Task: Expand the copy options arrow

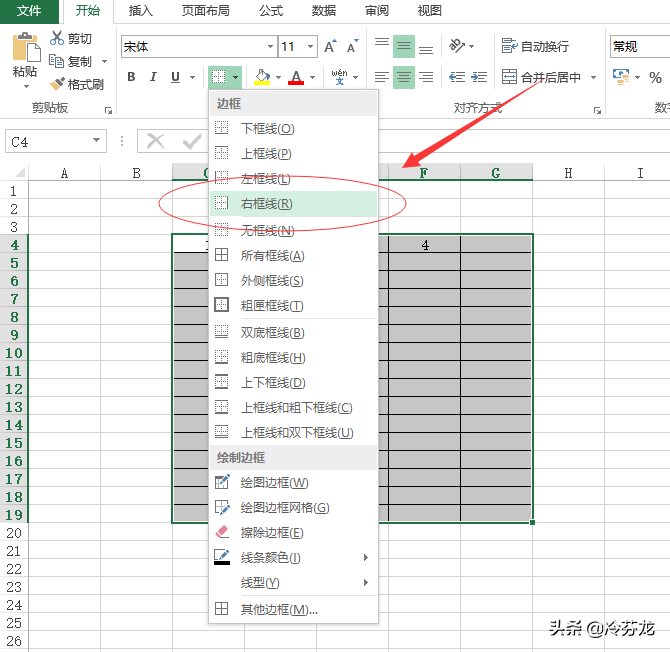Action: coord(104,62)
